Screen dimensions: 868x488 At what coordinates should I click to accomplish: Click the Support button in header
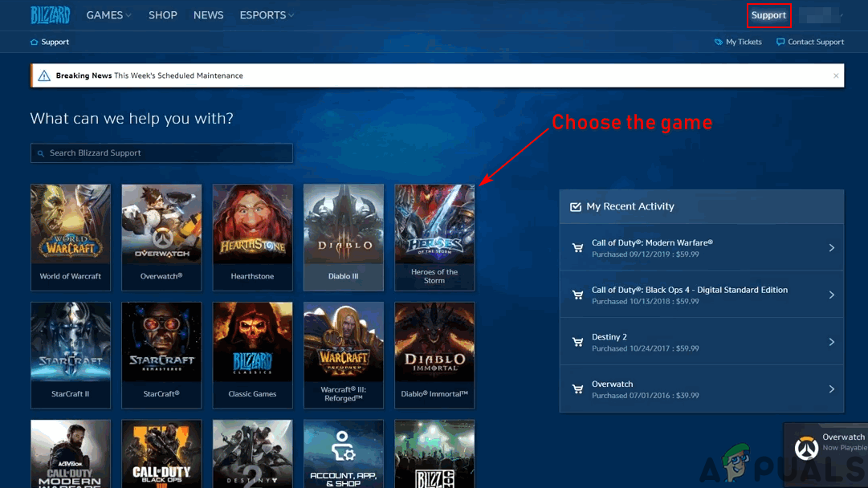coord(768,15)
